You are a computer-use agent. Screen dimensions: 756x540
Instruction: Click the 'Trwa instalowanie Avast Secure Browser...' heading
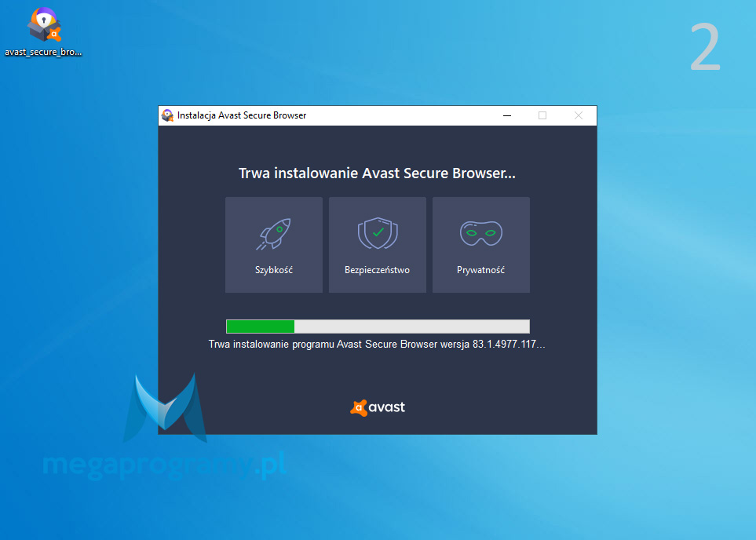click(x=377, y=173)
